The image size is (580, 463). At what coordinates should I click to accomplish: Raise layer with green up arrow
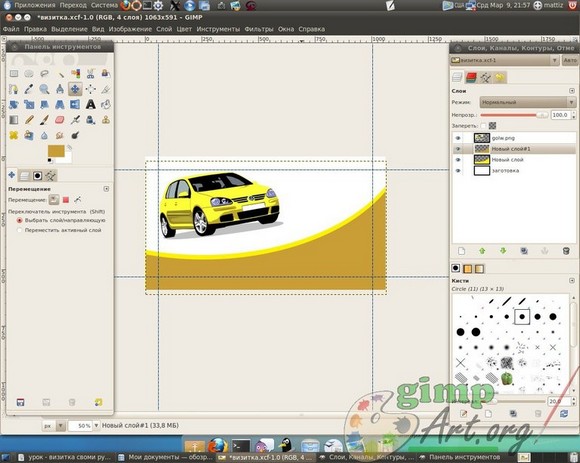tap(482, 251)
